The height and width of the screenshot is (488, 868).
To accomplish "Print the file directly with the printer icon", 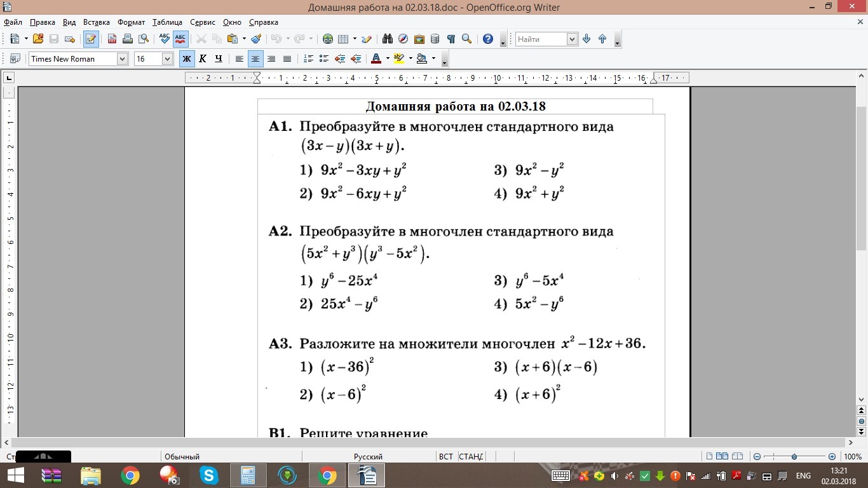I will [x=128, y=39].
